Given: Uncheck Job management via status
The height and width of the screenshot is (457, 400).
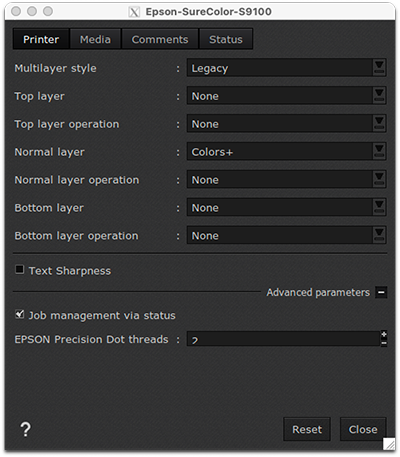Looking at the screenshot, I should [20, 314].
